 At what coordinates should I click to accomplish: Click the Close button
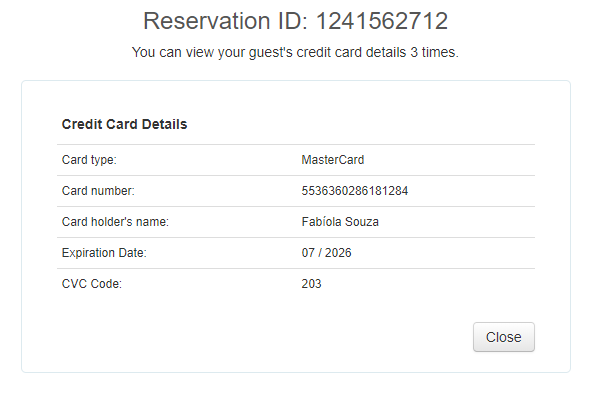point(503,337)
